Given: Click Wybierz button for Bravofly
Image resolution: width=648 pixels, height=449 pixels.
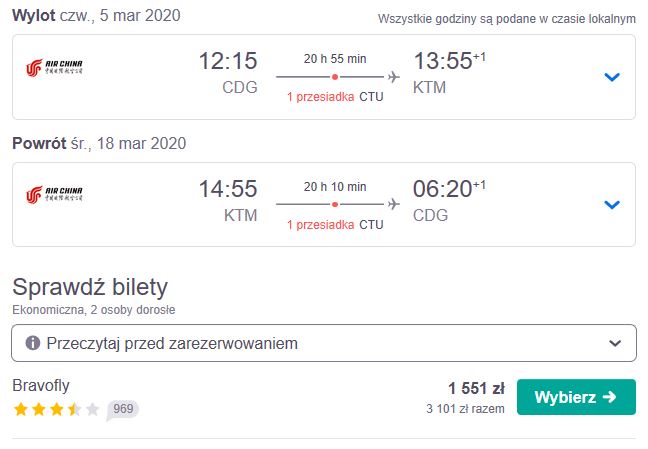Looking at the screenshot, I should click(x=576, y=397).
